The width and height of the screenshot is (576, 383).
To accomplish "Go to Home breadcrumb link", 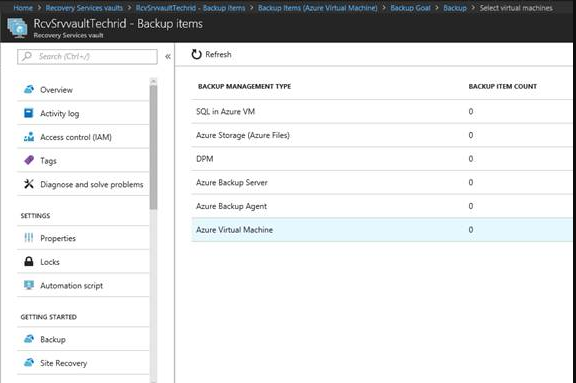I will click(23, 8).
